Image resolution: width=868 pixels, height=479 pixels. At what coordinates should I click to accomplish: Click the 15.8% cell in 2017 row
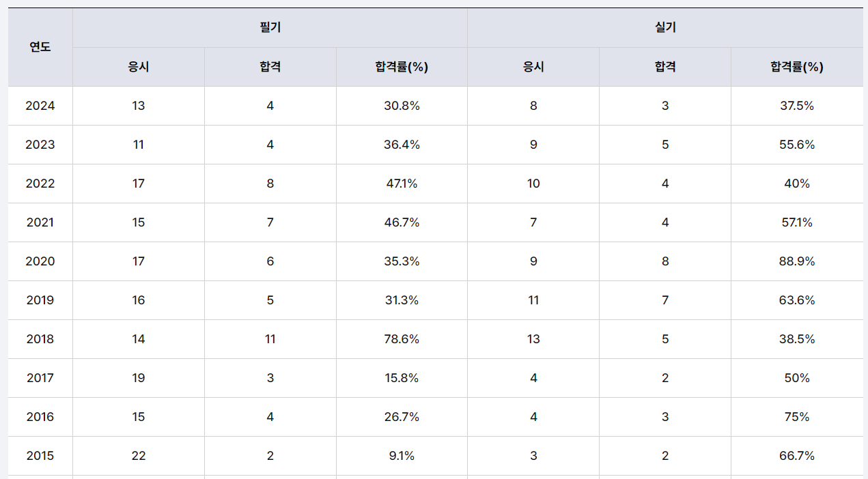[x=402, y=378]
